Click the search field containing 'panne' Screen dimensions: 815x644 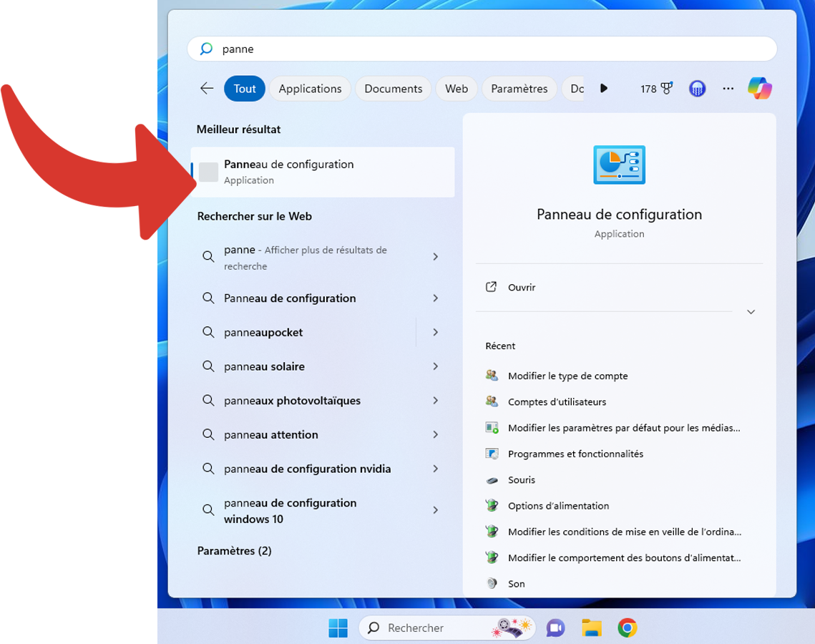click(x=482, y=49)
